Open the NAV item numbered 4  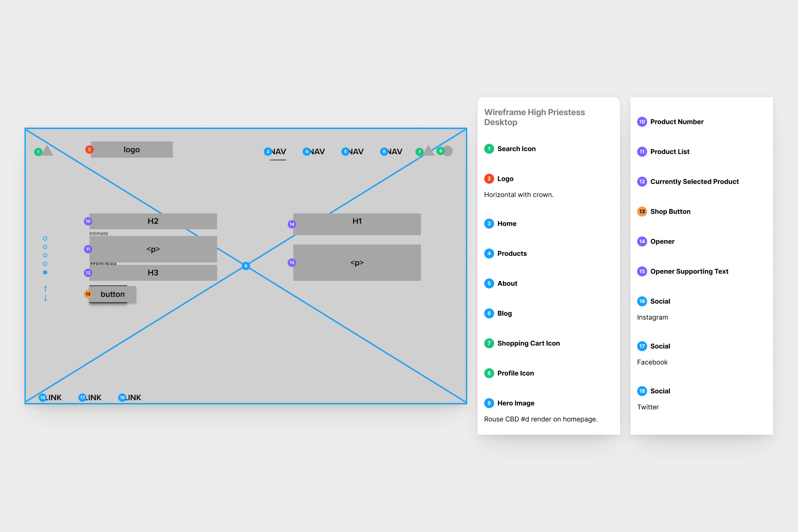pos(317,152)
